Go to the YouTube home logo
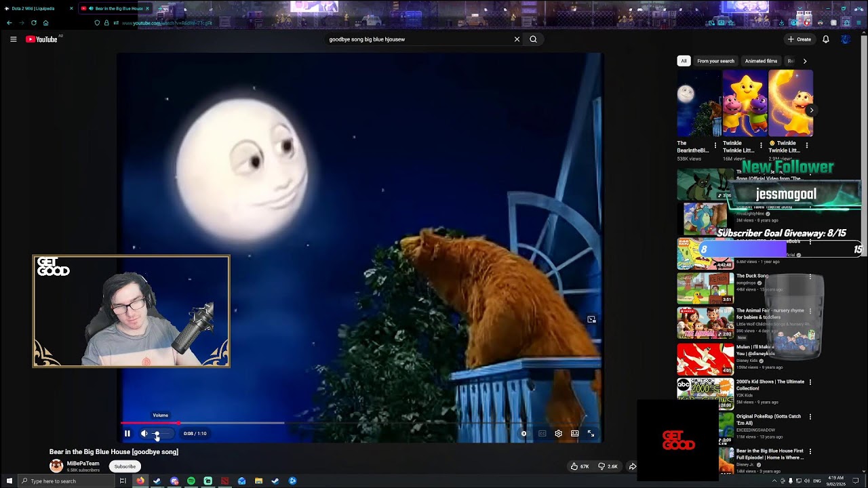Viewport: 868px width, 488px height. point(42,39)
